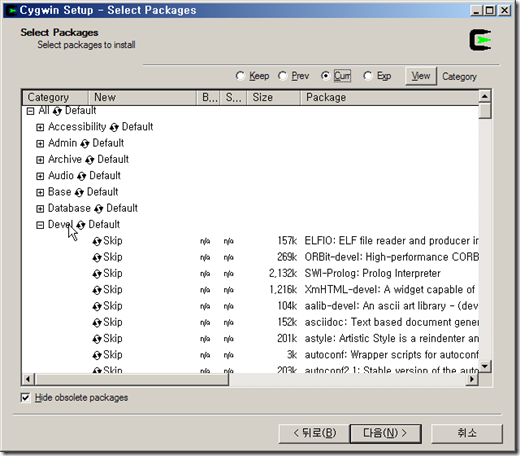This screenshot has height=456, width=520.
Task: Click Cygwin title bar icon
Action: pyautogui.click(x=12, y=10)
